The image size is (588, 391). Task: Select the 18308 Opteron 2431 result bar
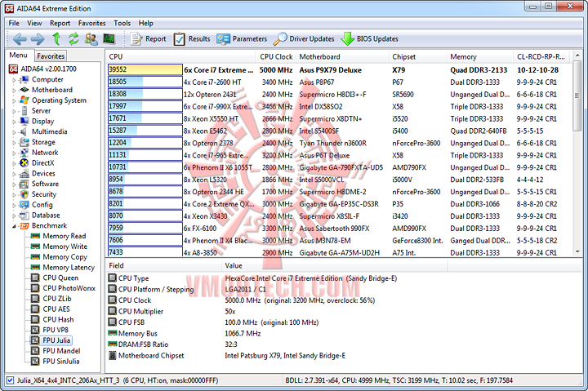point(145,94)
